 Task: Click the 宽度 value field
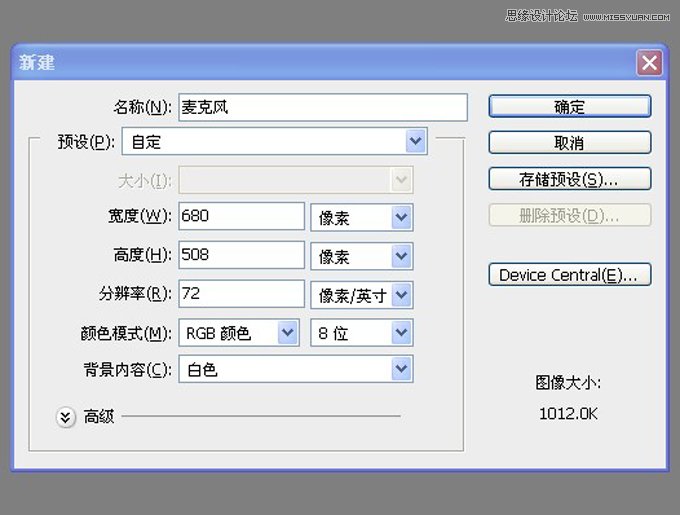tap(241, 216)
